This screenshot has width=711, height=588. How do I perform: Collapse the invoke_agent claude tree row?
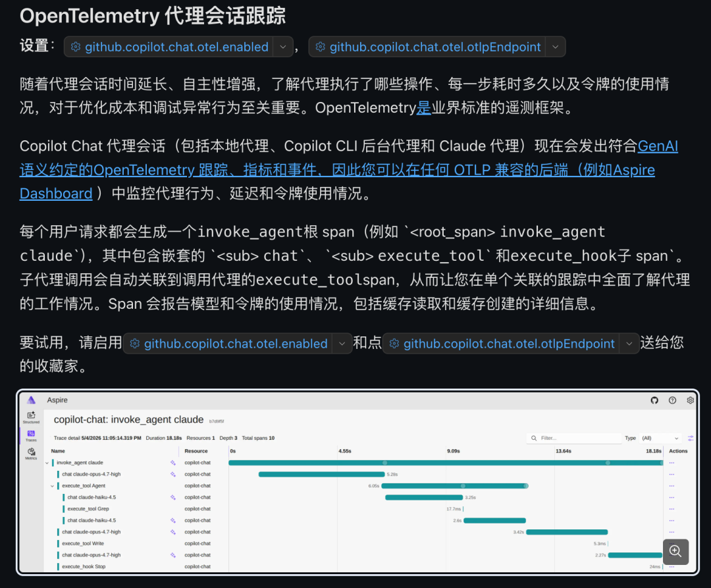click(47, 463)
